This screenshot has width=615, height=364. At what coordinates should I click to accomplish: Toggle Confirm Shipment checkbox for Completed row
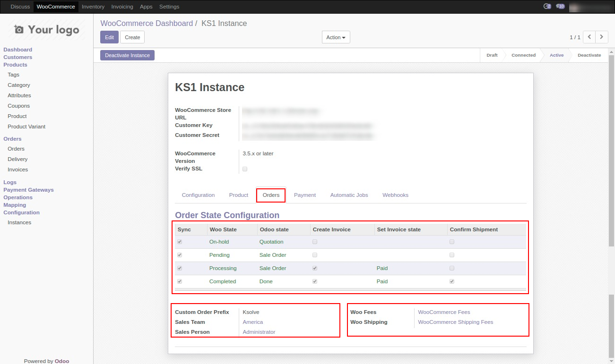[x=452, y=281]
